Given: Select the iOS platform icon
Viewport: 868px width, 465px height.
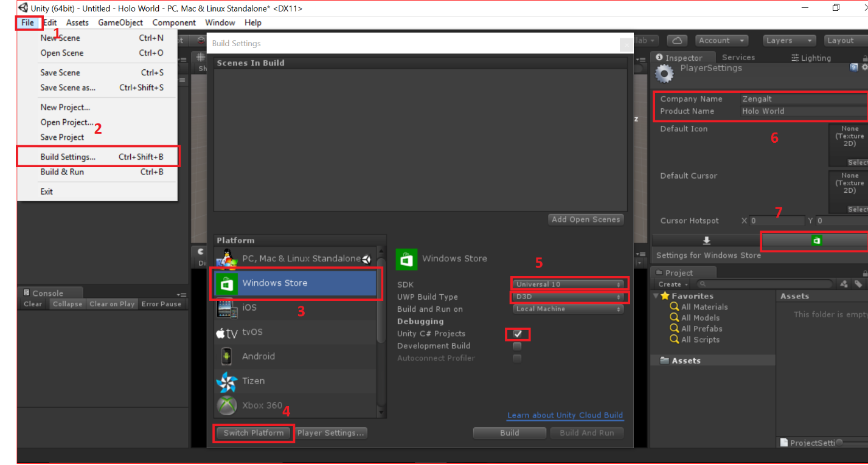Looking at the screenshot, I should (227, 308).
